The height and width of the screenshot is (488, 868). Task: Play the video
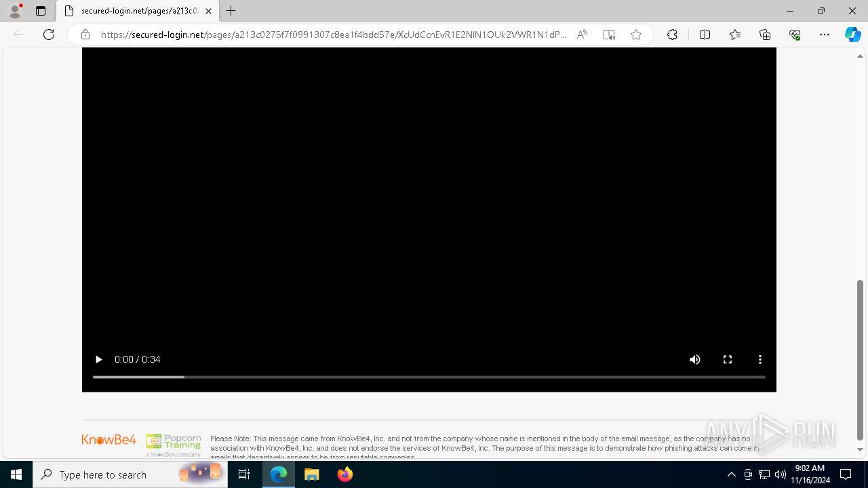click(98, 359)
